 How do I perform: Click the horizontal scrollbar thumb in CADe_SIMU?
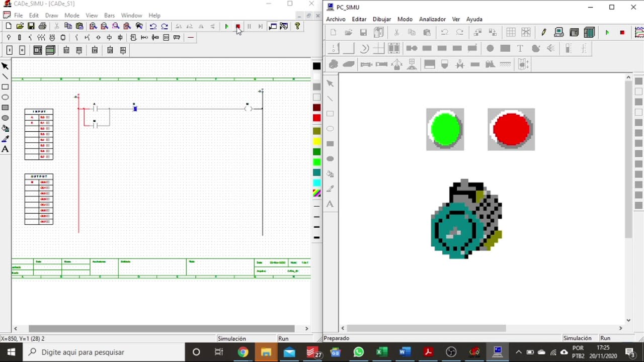[x=162, y=328]
